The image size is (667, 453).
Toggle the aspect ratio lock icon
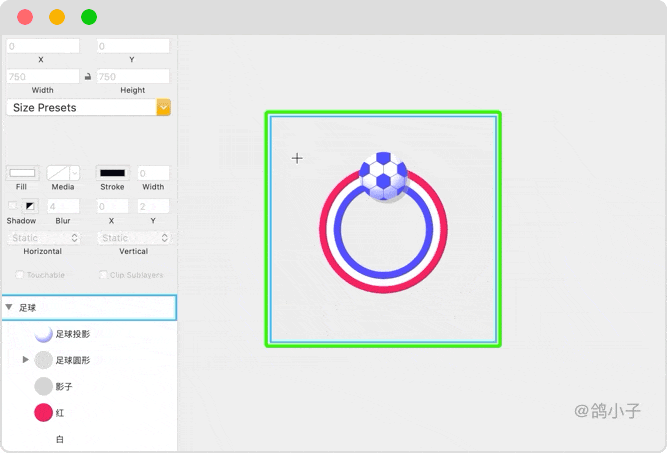pos(88,77)
